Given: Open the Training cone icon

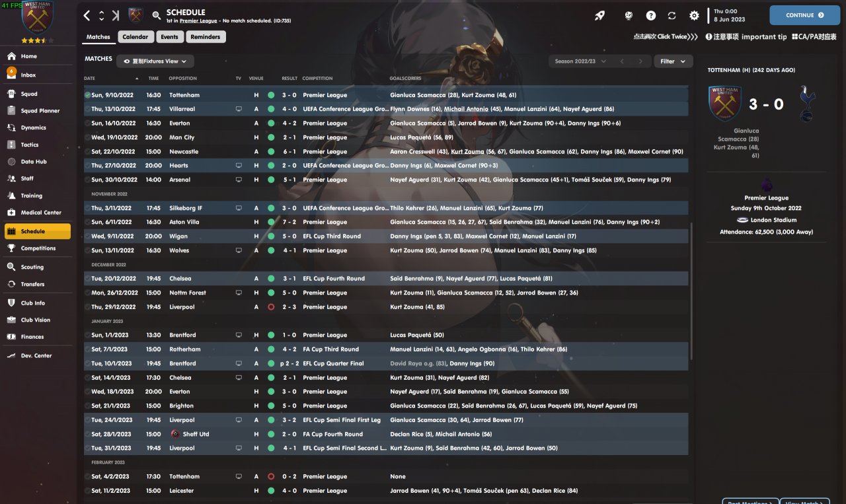Looking at the screenshot, I should coord(11,196).
